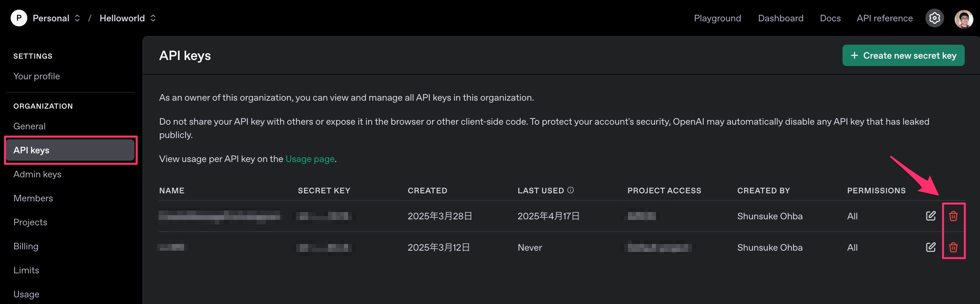Click the PROJECT ACCESS column header
Viewport: 980px width, 304px height.
664,190
